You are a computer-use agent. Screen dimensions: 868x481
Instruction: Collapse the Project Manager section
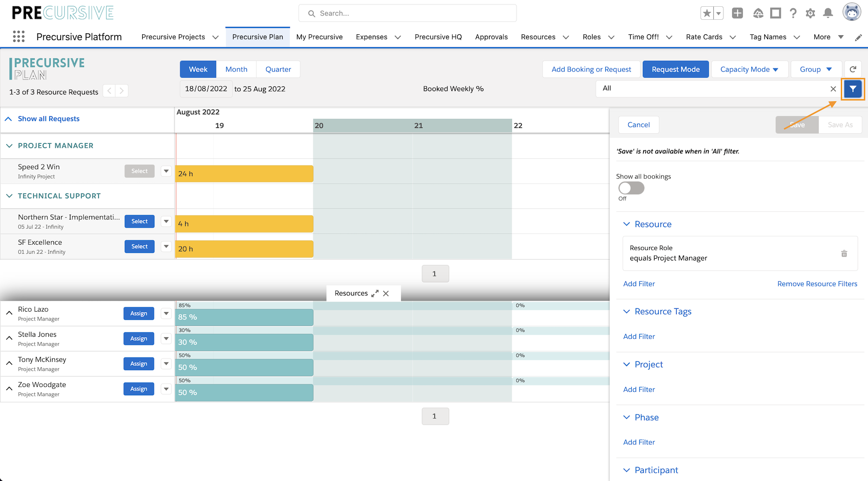click(9, 146)
